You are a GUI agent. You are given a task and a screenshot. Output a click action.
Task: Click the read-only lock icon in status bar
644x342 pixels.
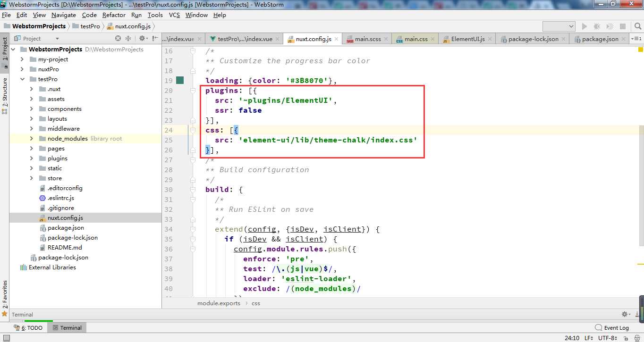point(626,338)
